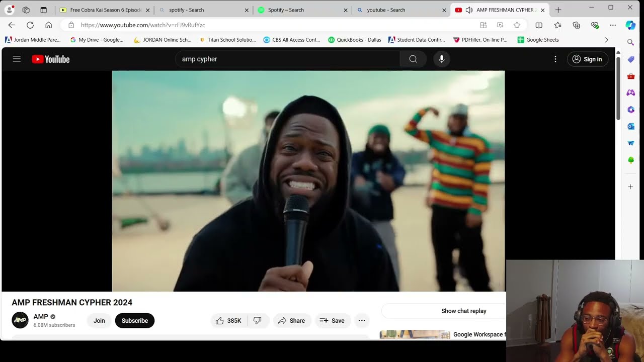The height and width of the screenshot is (362, 644).
Task: Open the Google Sheets bookmark
Action: point(538,40)
